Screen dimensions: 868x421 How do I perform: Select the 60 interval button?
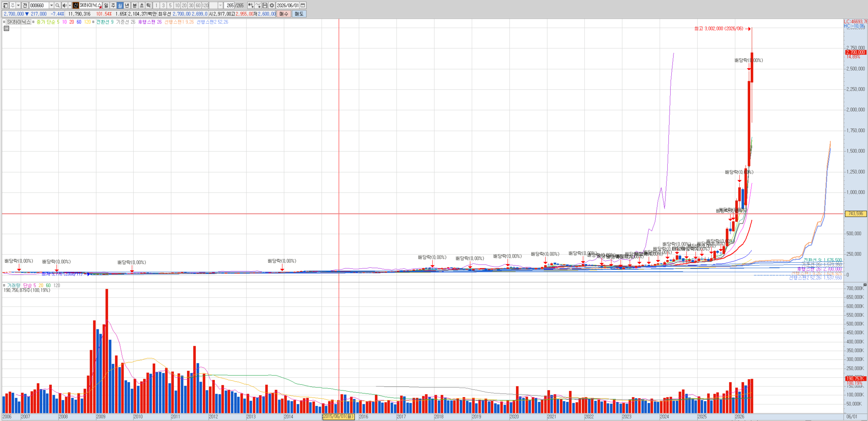coord(198,5)
